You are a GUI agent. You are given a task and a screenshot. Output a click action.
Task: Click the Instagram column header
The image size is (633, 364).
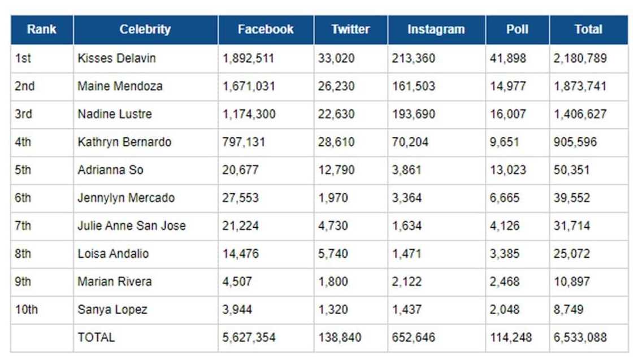[x=436, y=29]
